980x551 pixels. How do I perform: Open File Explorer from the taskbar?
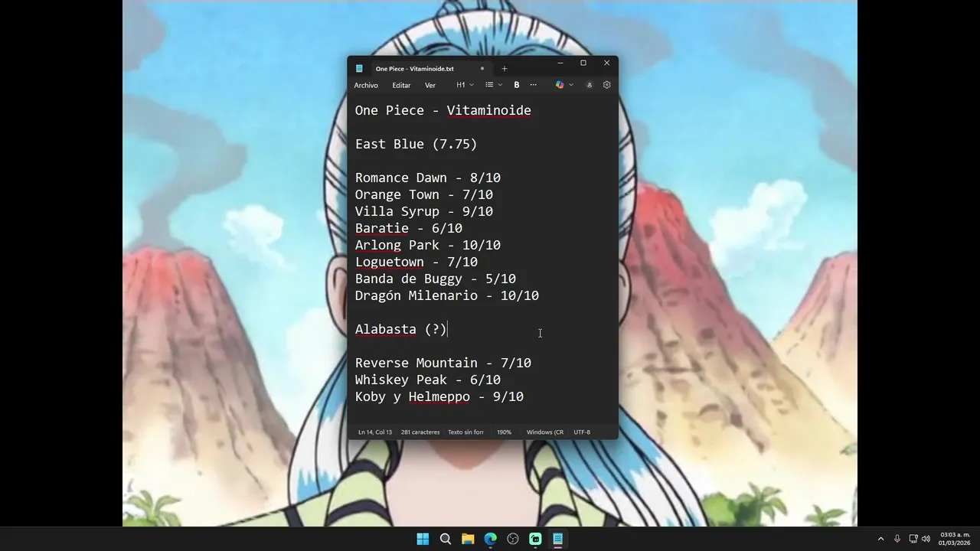click(x=468, y=539)
